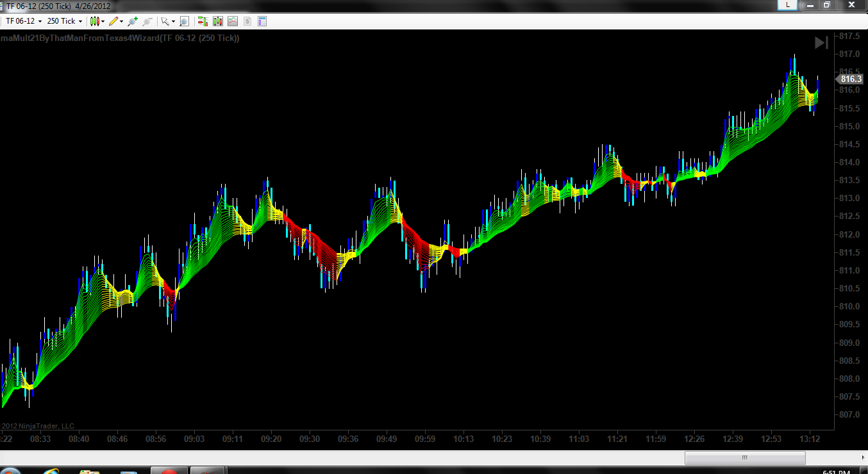Expand the cursor type dropdown arrow
Screen dimensions: 868x474
coord(172,21)
